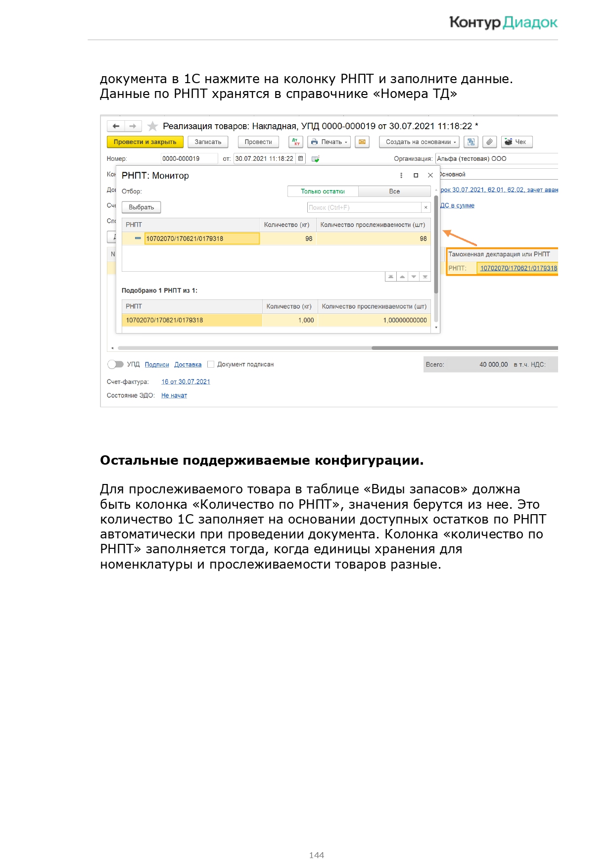Open the Подписи link
This screenshot has width=614, height=868.
157,365
